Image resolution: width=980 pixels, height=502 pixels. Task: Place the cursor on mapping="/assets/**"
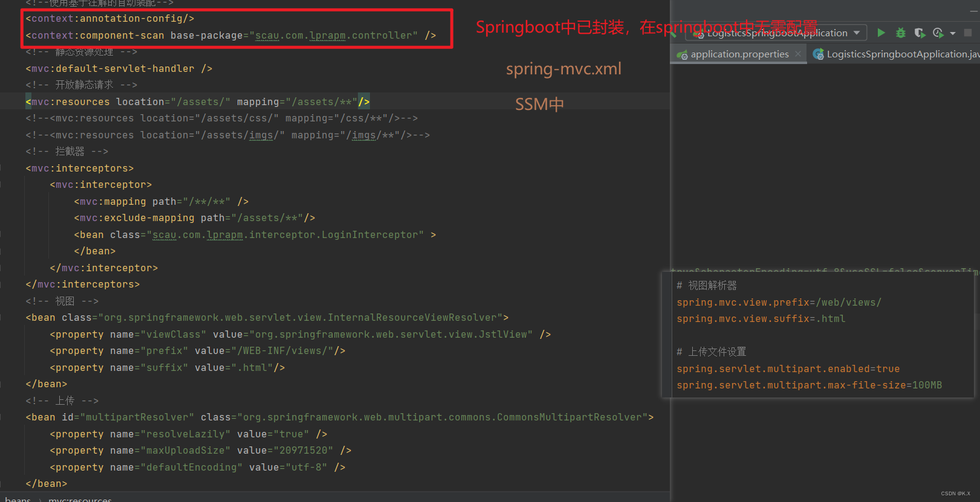297,102
